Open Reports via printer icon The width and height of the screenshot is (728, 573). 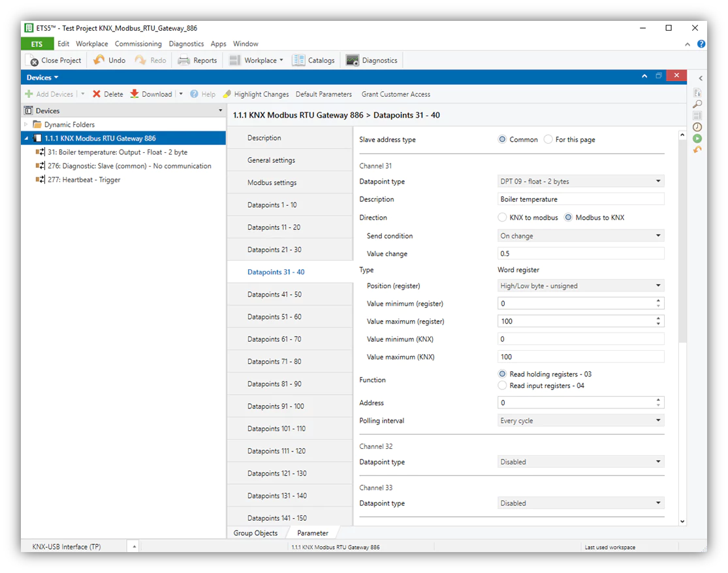(184, 60)
